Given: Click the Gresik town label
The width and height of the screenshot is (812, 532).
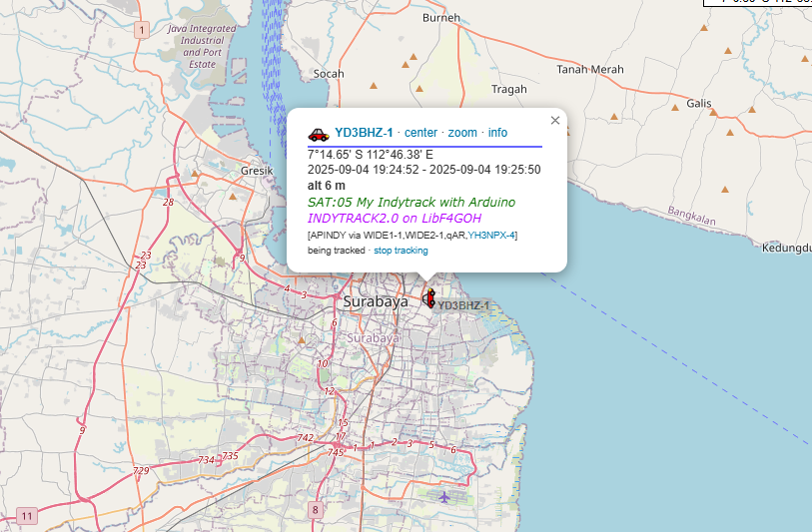Looking at the screenshot, I should coord(257,171).
